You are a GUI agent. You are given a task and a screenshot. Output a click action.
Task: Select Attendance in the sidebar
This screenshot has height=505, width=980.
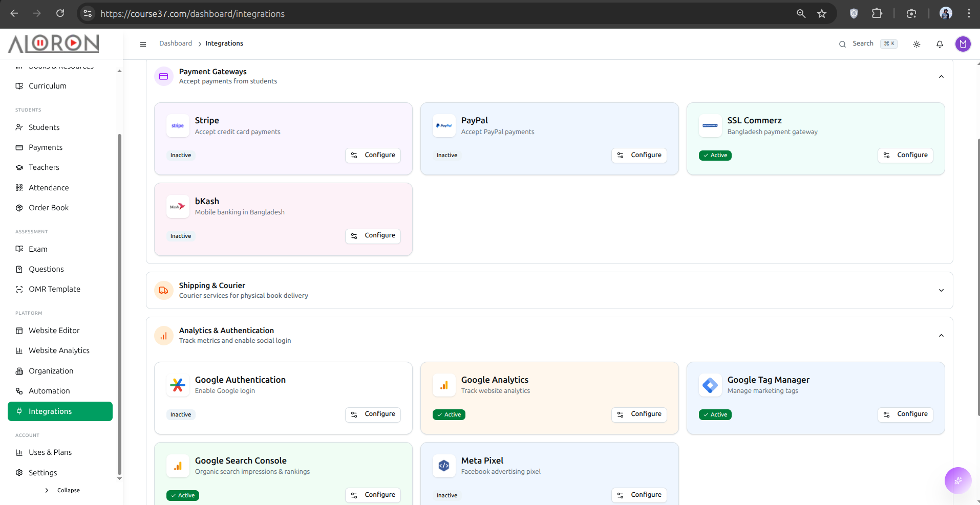pyautogui.click(x=49, y=187)
